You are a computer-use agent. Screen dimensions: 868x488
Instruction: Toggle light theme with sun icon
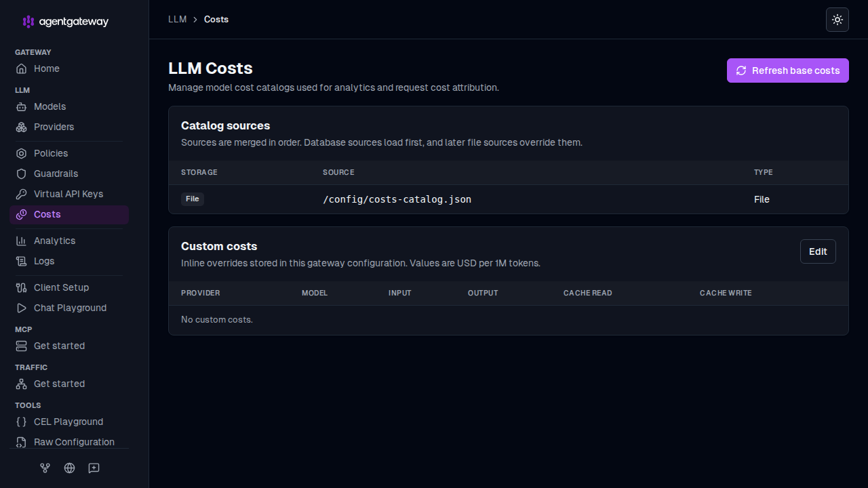[x=837, y=20]
